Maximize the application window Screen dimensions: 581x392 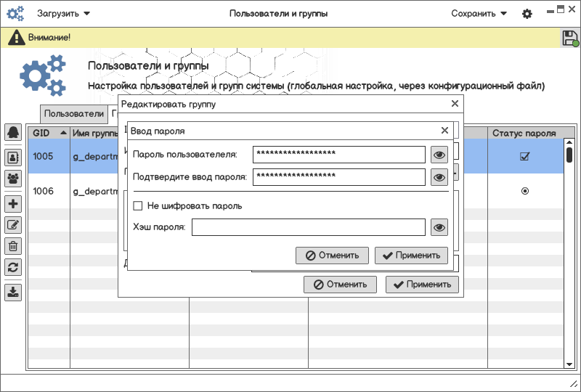(561, 9)
